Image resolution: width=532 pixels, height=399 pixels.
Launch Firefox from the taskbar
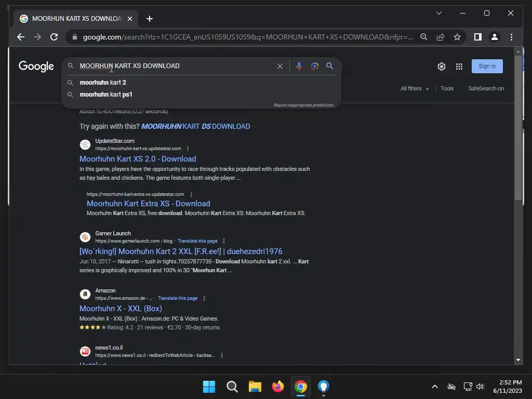pyautogui.click(x=278, y=387)
